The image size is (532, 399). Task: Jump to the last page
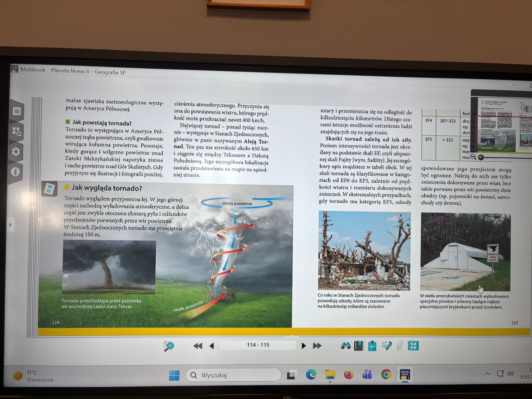coord(317,346)
